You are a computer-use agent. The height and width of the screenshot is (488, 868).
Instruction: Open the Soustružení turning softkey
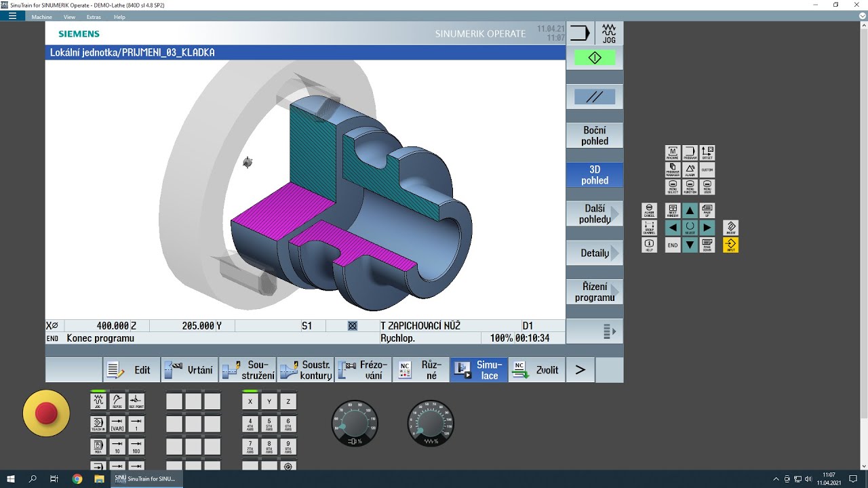pyautogui.click(x=248, y=370)
